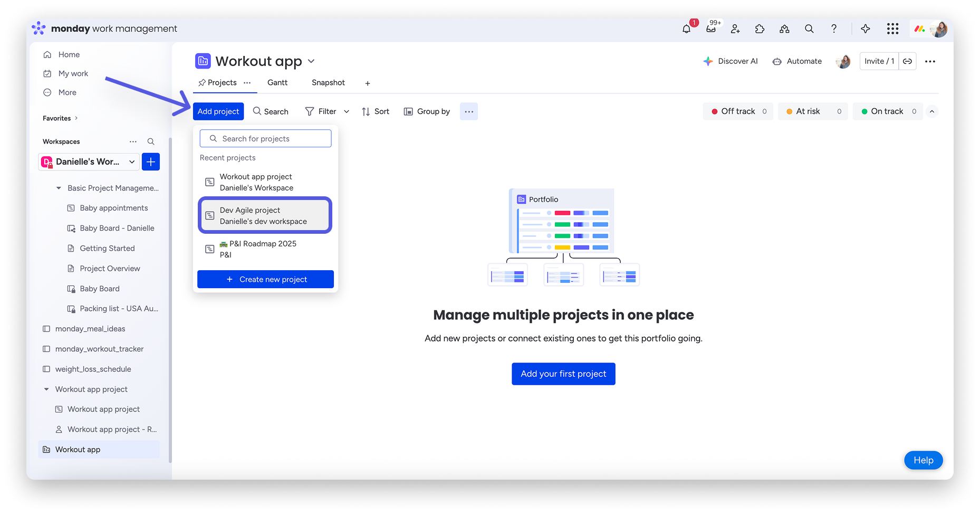Click Create new project button

tap(265, 279)
